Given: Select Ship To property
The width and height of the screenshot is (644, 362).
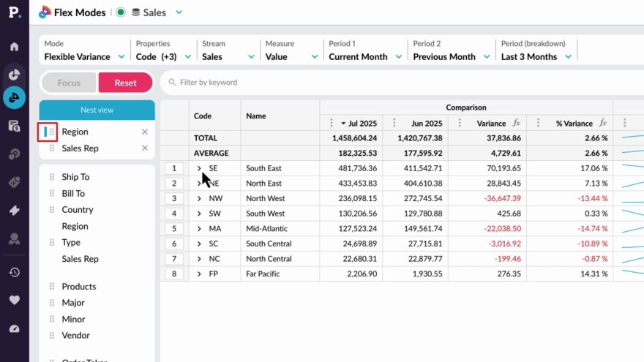Looking at the screenshot, I should [x=75, y=177].
